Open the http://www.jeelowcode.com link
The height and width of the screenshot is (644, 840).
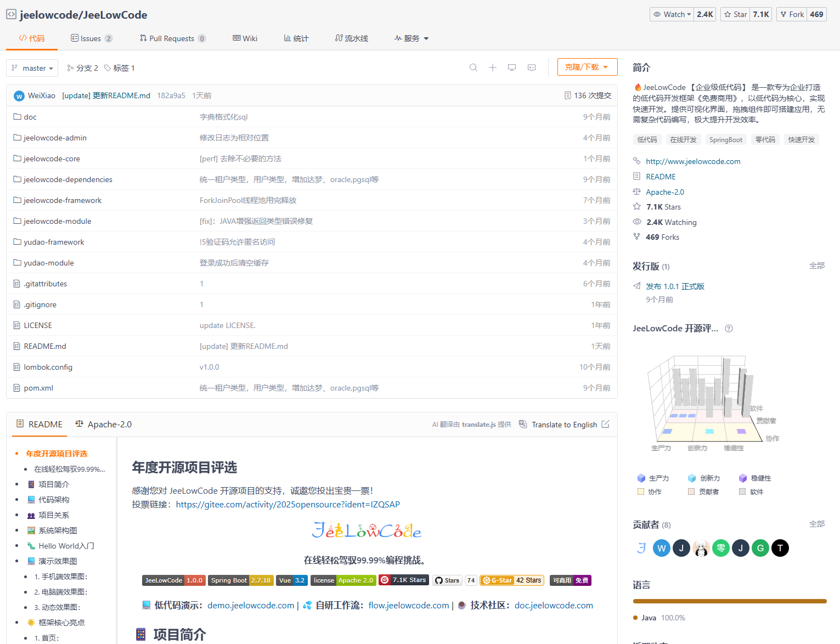[693, 161]
